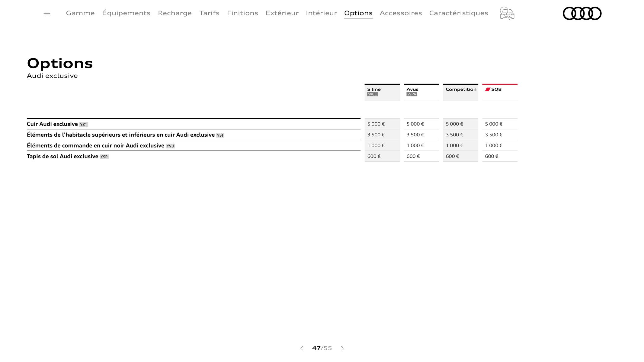Click 3 500 € price under Compétition
Screen dimensions: 644x362
pos(454,135)
